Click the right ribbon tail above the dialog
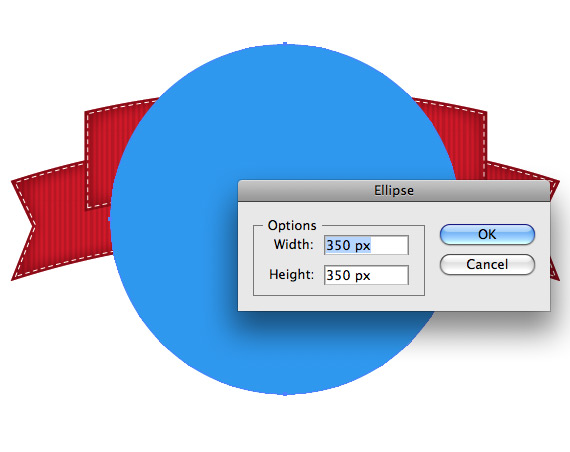 pyautogui.click(x=518, y=172)
